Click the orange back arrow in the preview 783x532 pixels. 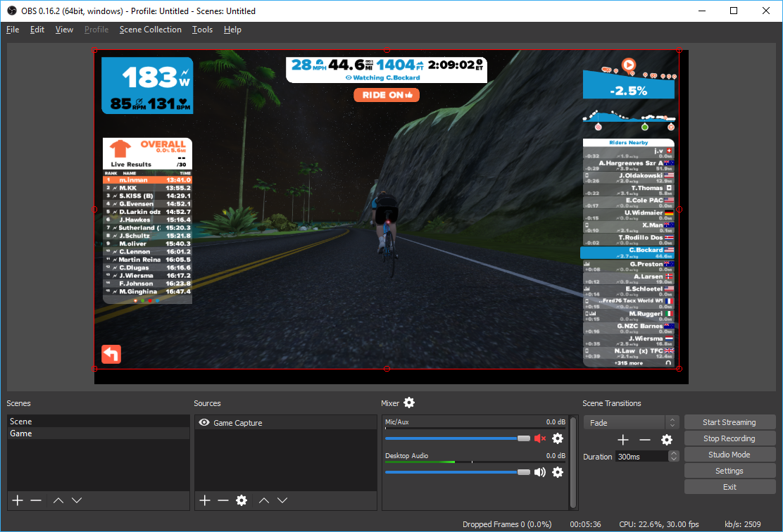[111, 355]
